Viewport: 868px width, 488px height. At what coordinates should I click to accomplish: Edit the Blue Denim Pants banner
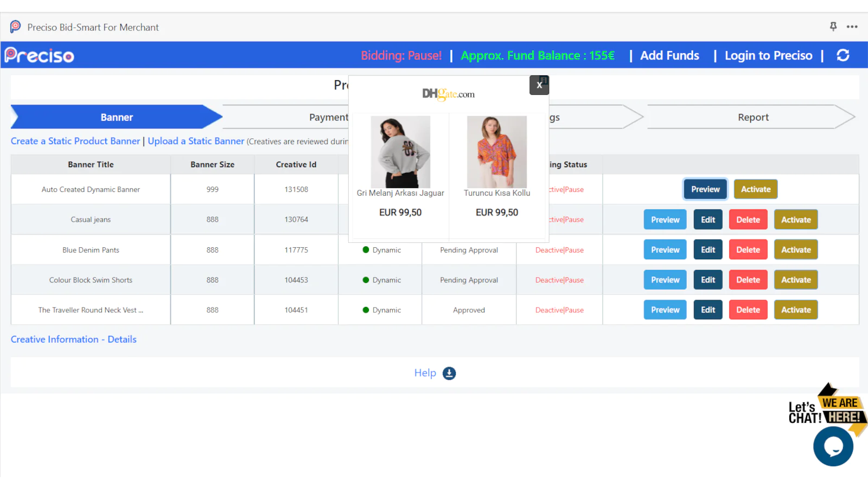708,250
